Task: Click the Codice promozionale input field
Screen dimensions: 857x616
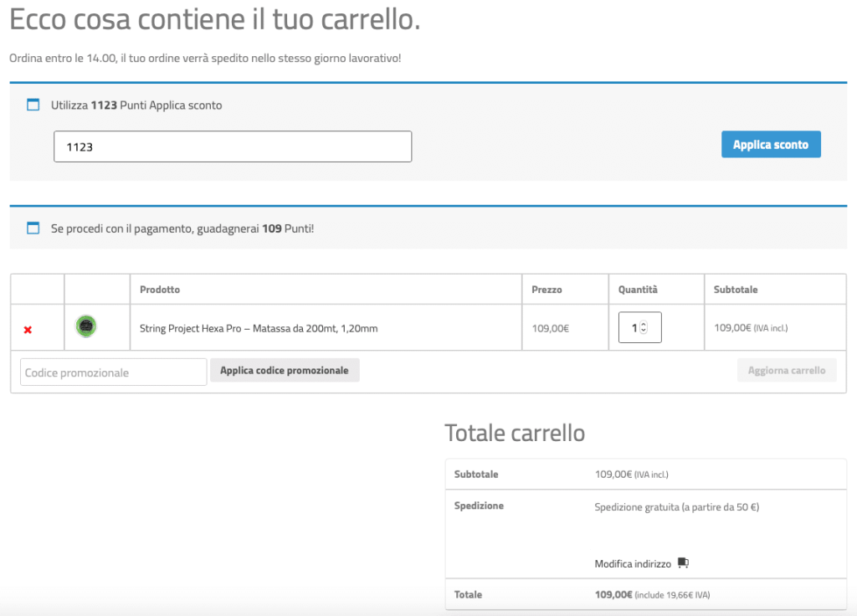Action: [113, 372]
